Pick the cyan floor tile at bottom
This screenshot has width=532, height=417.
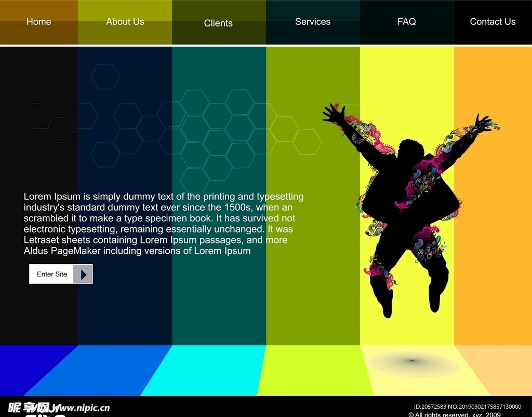coord(208,371)
